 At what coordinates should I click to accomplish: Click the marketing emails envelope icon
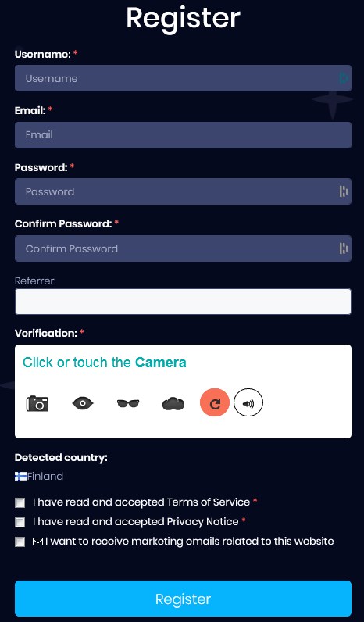pos(37,542)
